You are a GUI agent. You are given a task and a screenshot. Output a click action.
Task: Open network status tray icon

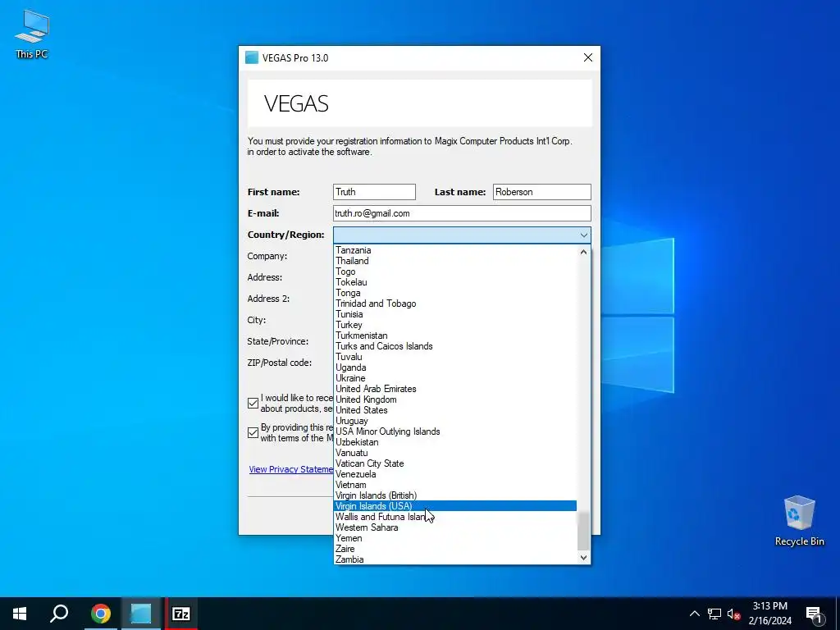[x=714, y=614]
